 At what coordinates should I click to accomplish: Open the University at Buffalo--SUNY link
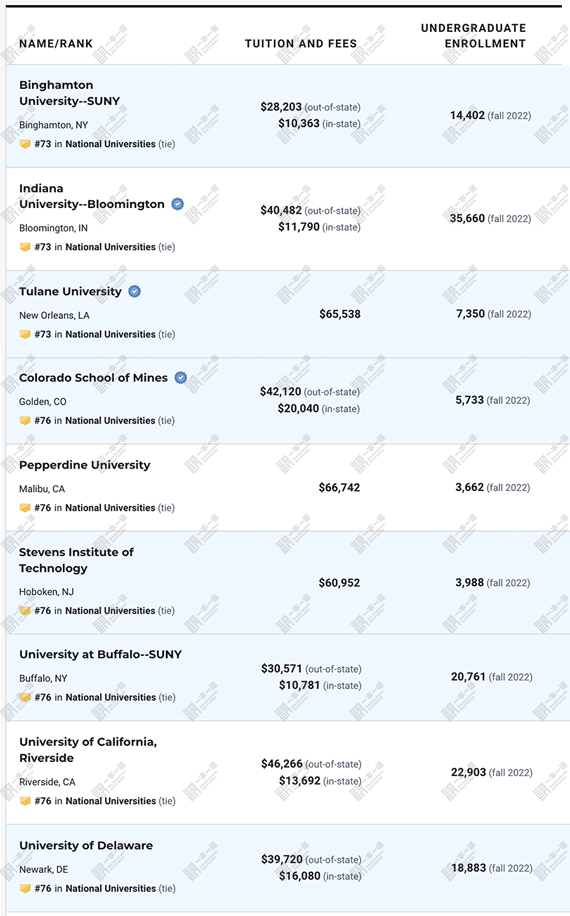pos(100,654)
